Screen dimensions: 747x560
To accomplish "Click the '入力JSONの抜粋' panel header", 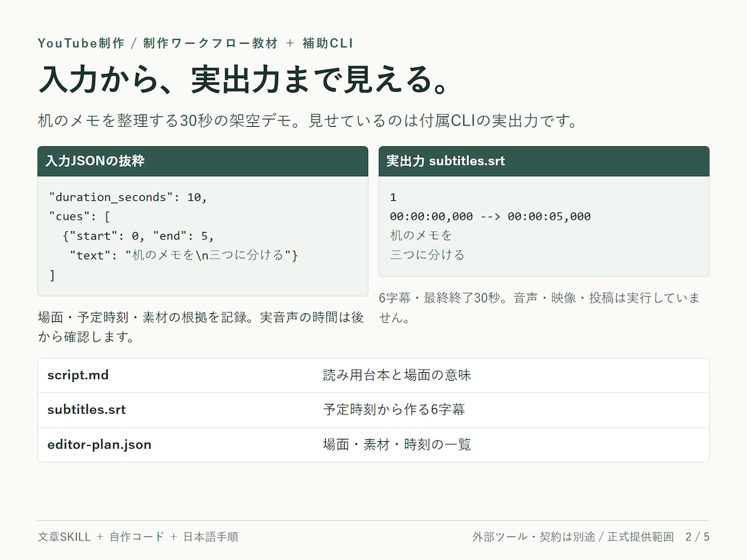I will click(x=203, y=161).
